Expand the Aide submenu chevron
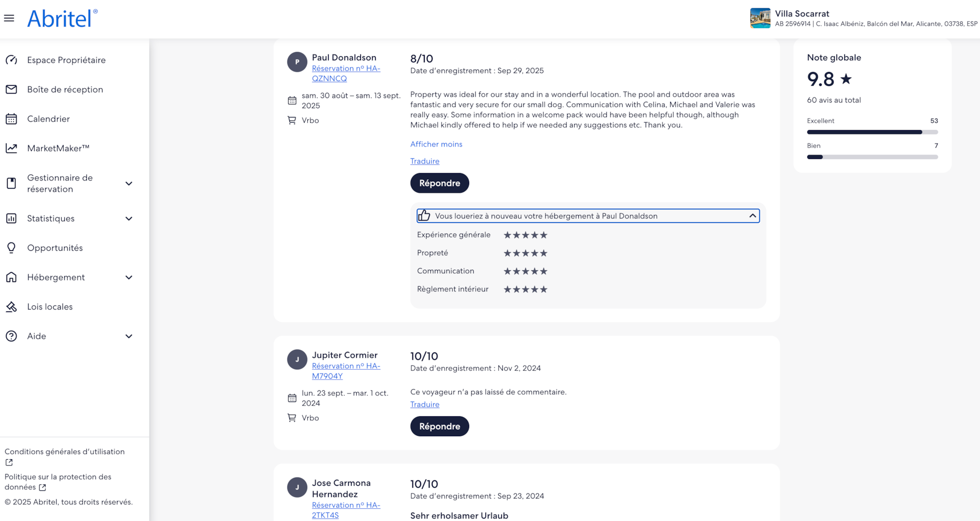 pyautogui.click(x=129, y=336)
